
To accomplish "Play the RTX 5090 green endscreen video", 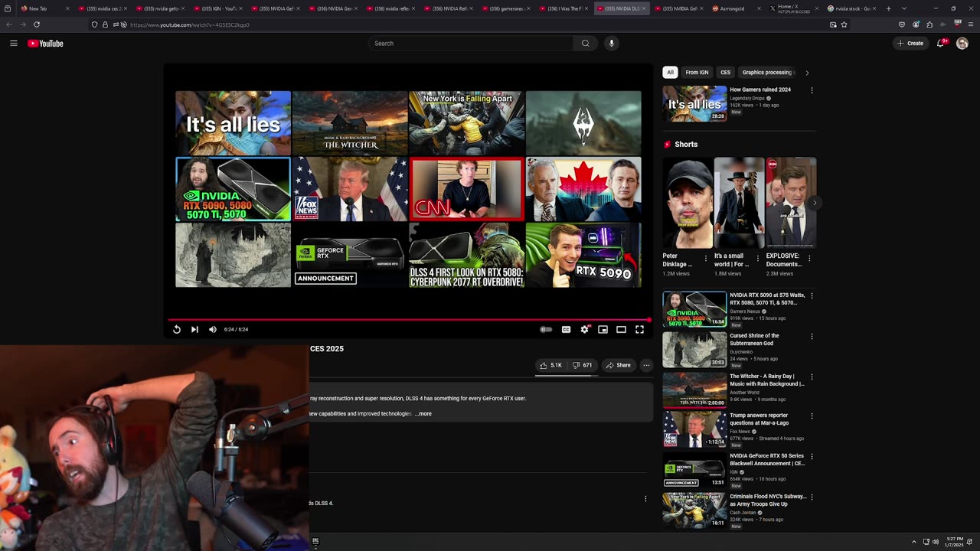I will pos(583,255).
